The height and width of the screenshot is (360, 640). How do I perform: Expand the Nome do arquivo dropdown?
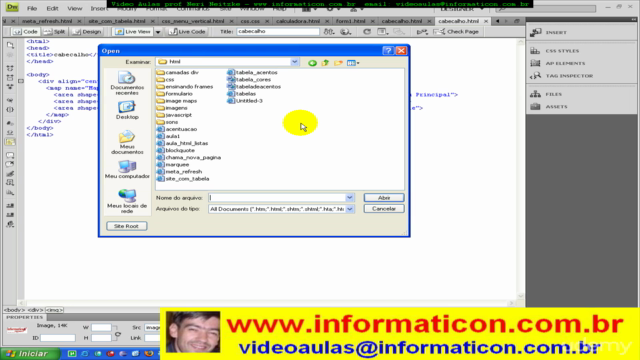[349, 198]
